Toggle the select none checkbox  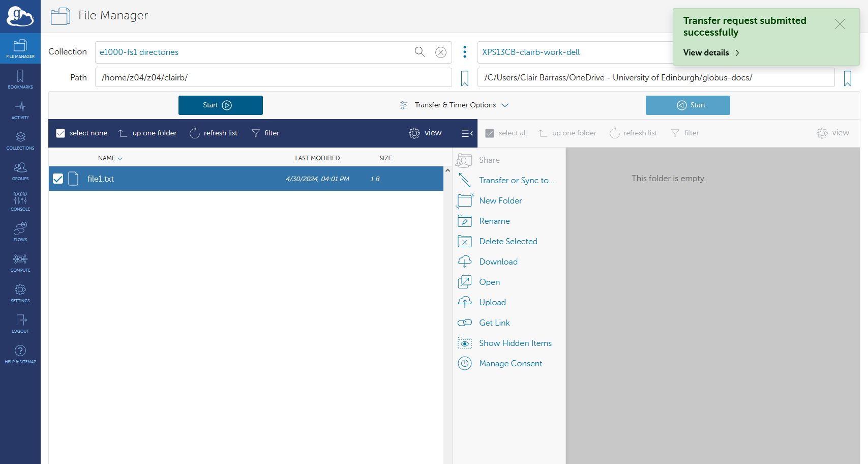click(x=61, y=133)
